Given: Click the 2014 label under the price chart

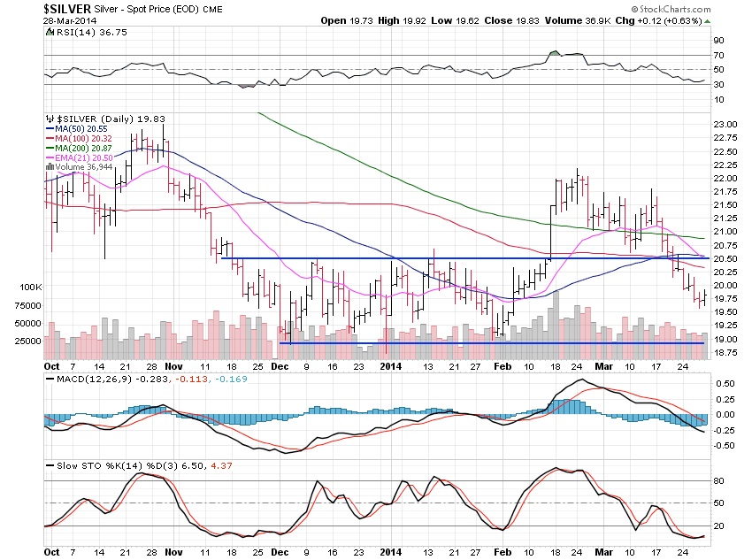Looking at the screenshot, I should click(390, 366).
